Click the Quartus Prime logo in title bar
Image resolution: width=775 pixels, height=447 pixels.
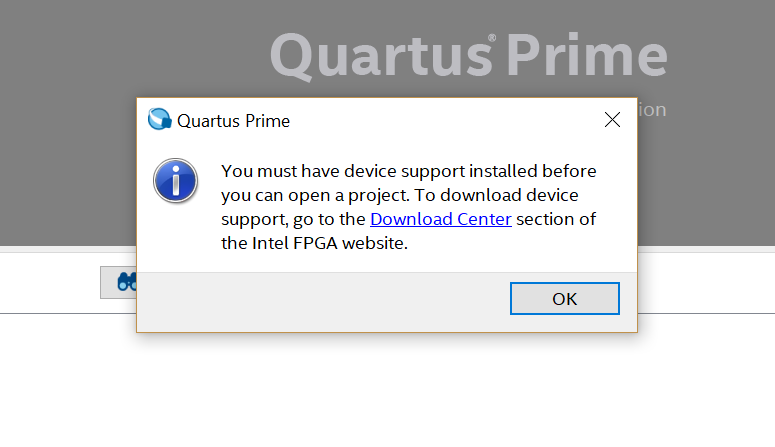click(159, 120)
